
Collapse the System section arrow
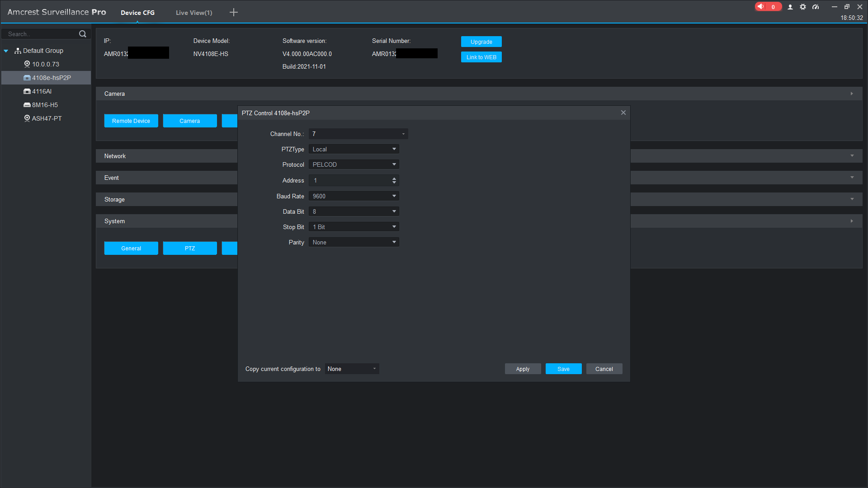(852, 221)
